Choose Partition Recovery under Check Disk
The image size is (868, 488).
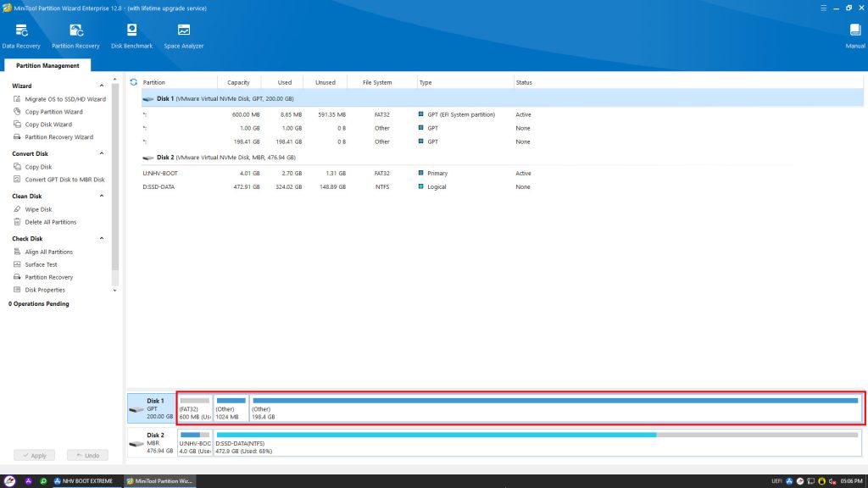(x=42, y=278)
